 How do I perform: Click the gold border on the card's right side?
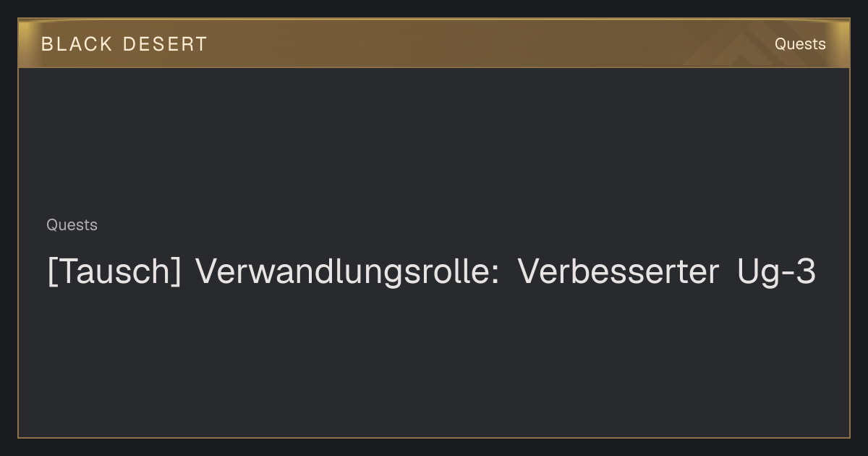849,253
